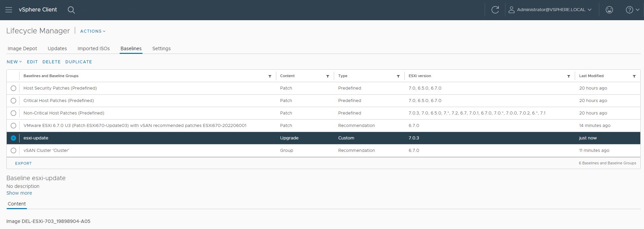Viewport: 644px width, 229px height.
Task: Click the '14 minutes ago' cell
Action: [595, 126]
